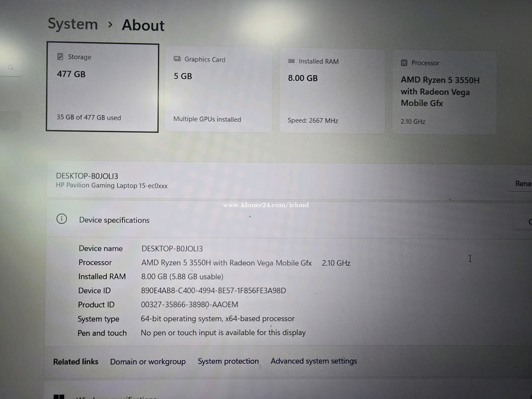This screenshot has width=532, height=399.
Task: Click the Device ID value text
Action: click(213, 290)
